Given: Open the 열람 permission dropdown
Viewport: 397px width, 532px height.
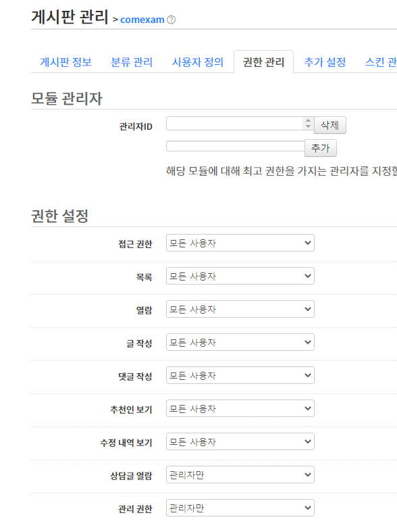Looking at the screenshot, I should 240,309.
